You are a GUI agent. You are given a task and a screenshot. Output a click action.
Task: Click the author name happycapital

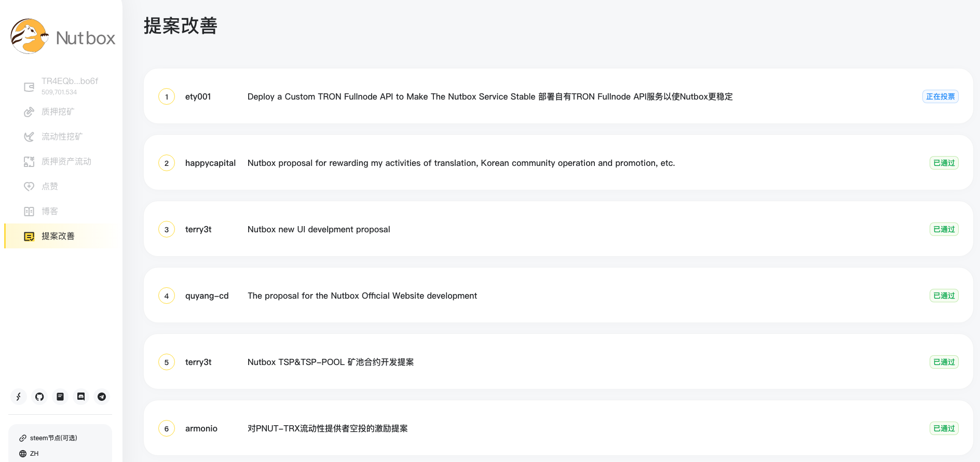tap(210, 163)
